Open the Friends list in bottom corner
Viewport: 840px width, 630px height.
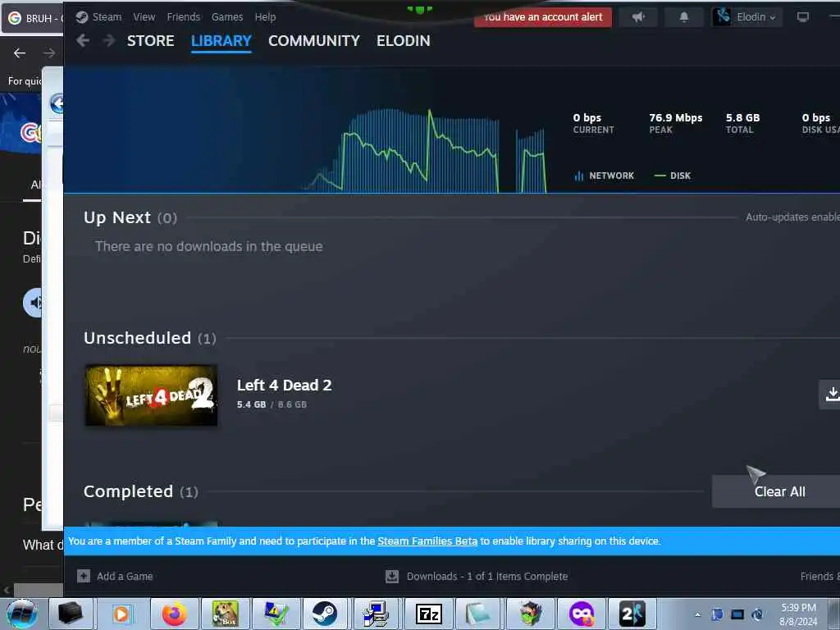[x=819, y=576]
